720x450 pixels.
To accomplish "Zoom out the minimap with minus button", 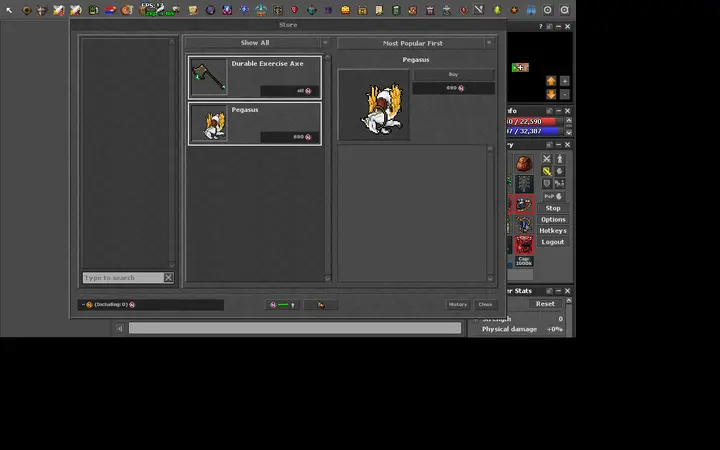I will [x=565, y=94].
